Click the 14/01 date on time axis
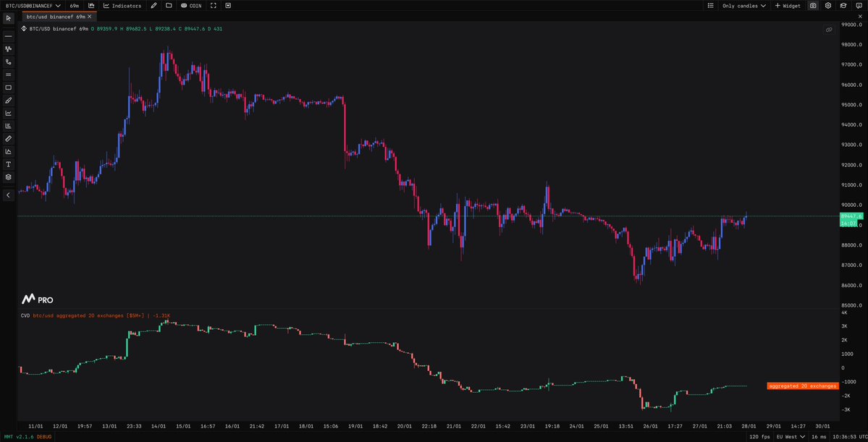The image size is (868, 442). pyautogui.click(x=159, y=427)
